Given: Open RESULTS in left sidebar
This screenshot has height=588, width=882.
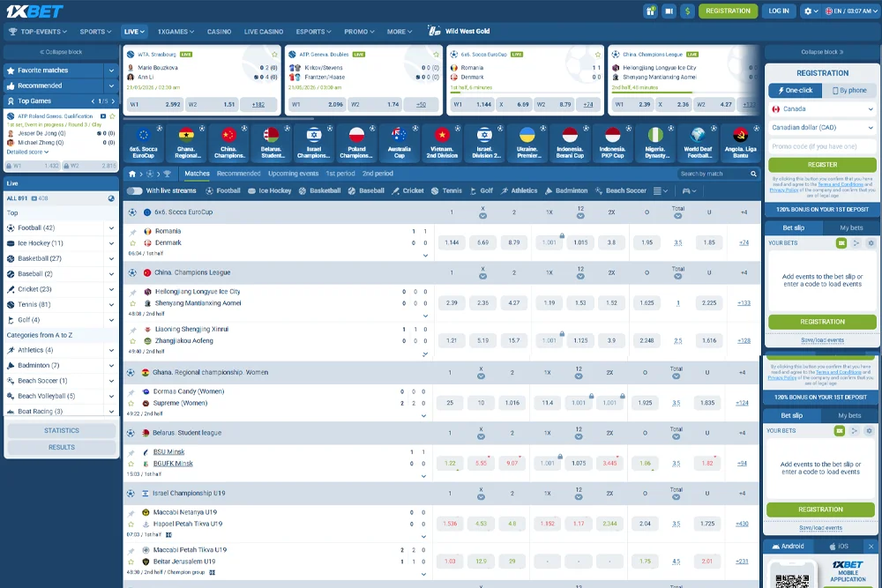Looking at the screenshot, I should coord(62,448).
